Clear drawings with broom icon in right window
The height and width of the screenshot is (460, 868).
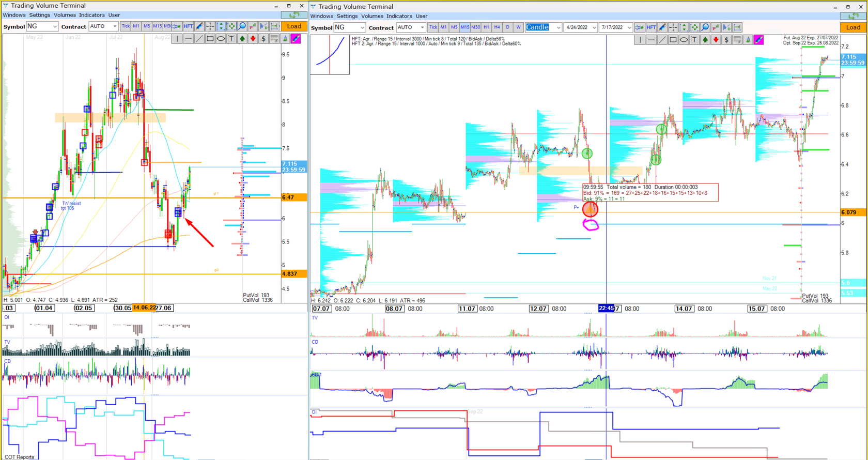[748, 40]
